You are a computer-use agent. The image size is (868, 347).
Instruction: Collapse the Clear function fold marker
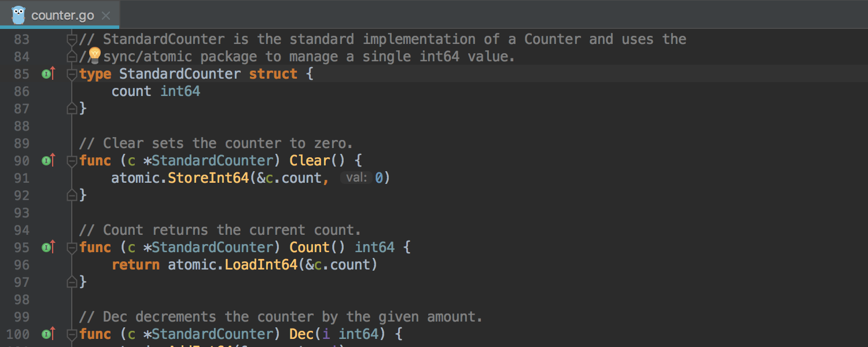point(72,161)
